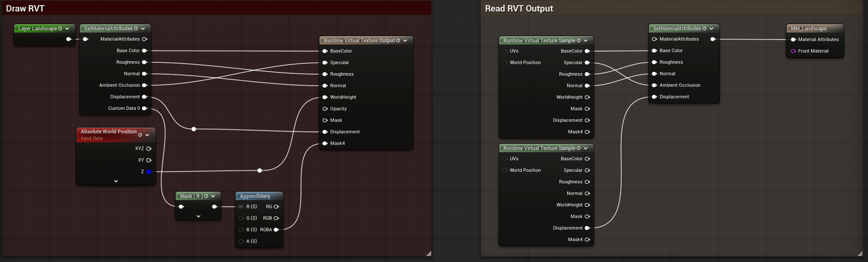Click XY output pin on Absolute World Position

coord(149,160)
